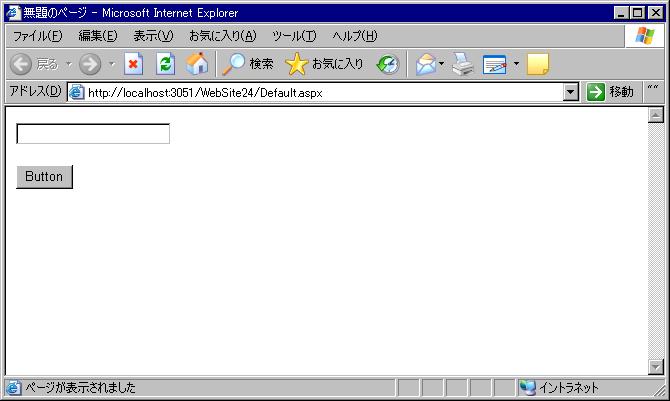Expand the Back button history dropdown
The height and width of the screenshot is (401, 670).
(68, 64)
